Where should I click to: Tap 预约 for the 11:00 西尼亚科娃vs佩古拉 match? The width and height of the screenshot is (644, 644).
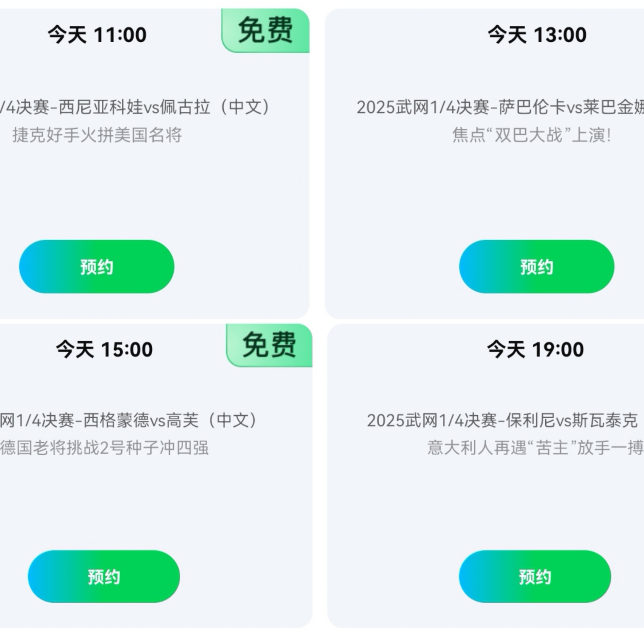97,267
